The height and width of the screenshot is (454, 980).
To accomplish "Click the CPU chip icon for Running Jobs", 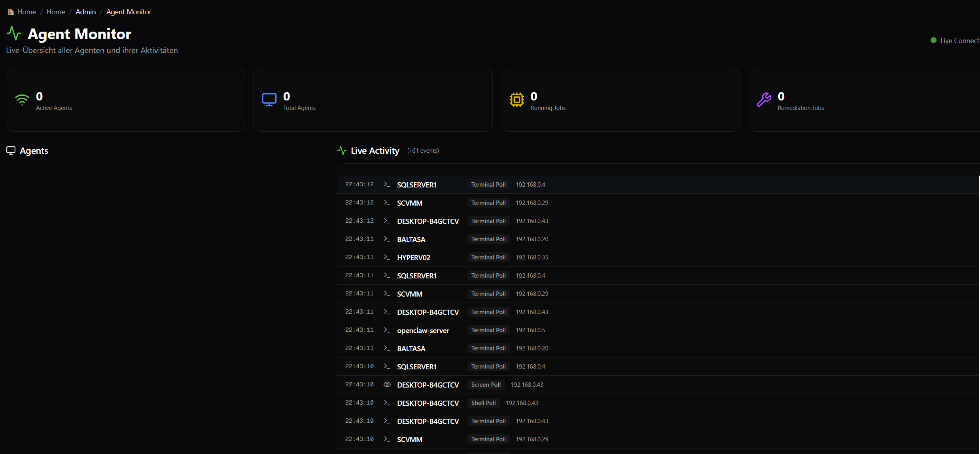I will [516, 100].
